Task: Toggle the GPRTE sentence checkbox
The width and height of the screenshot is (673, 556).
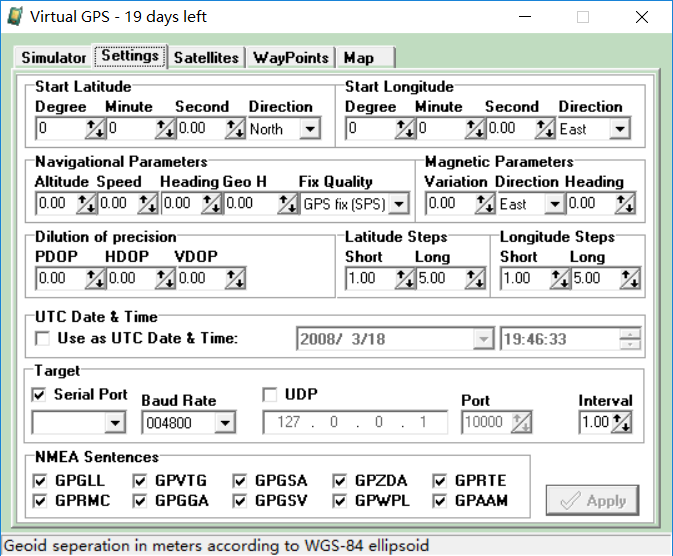Action: point(440,481)
